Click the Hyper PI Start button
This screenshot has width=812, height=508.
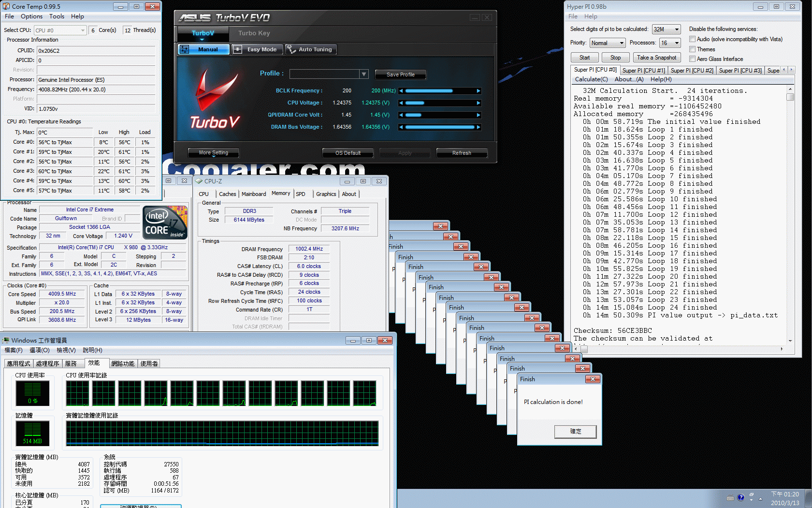pos(584,58)
